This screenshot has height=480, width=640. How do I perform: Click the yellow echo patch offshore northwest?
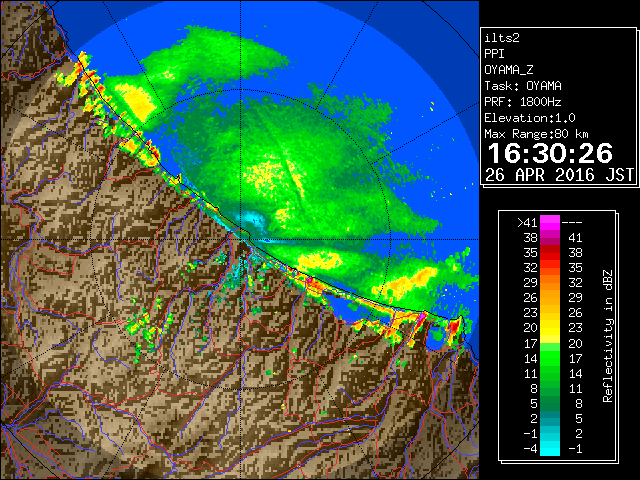135,100
